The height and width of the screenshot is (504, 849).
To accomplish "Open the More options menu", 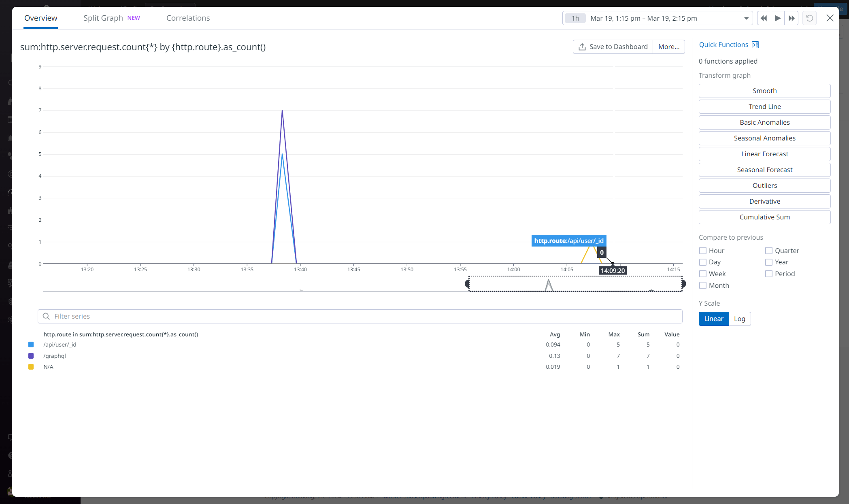I will tap(668, 47).
